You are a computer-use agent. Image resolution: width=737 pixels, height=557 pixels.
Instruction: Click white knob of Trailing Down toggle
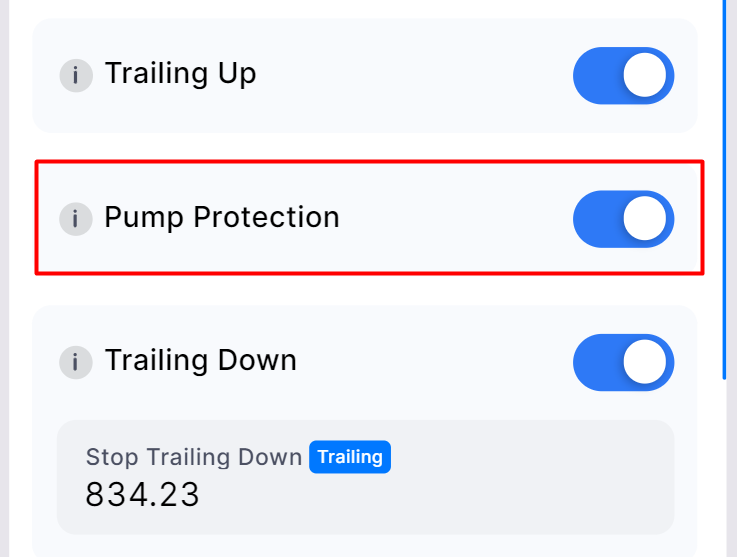click(x=646, y=362)
